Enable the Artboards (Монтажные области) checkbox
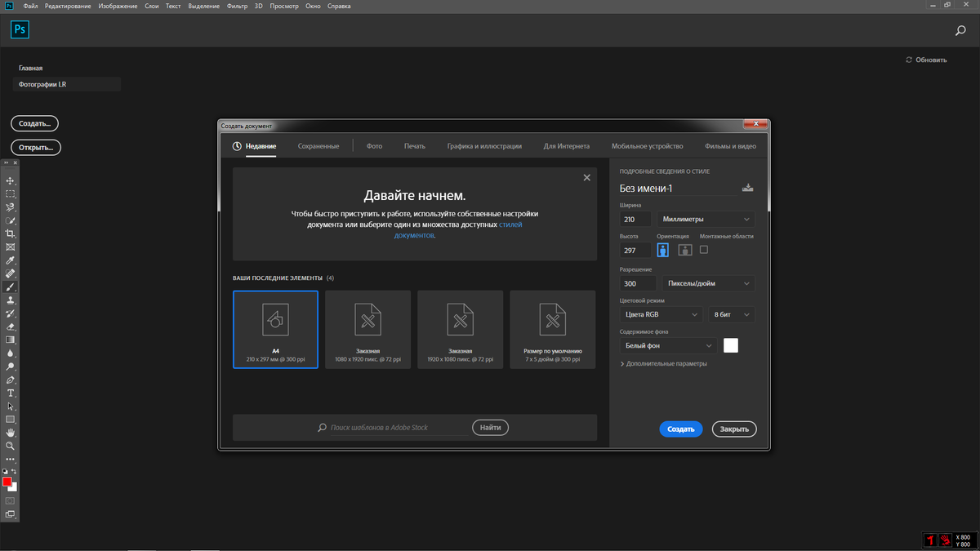980x551 pixels. [x=704, y=249]
